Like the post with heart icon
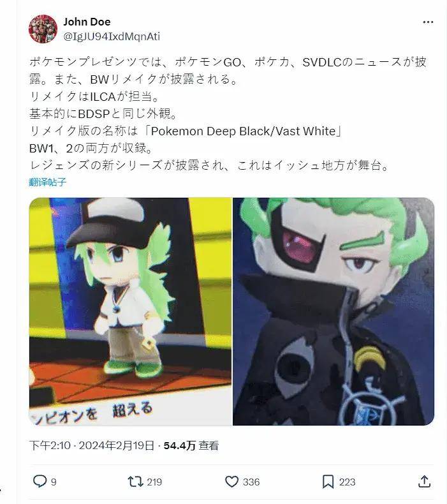This screenshot has height=504, width=447. pyautogui.click(x=231, y=482)
